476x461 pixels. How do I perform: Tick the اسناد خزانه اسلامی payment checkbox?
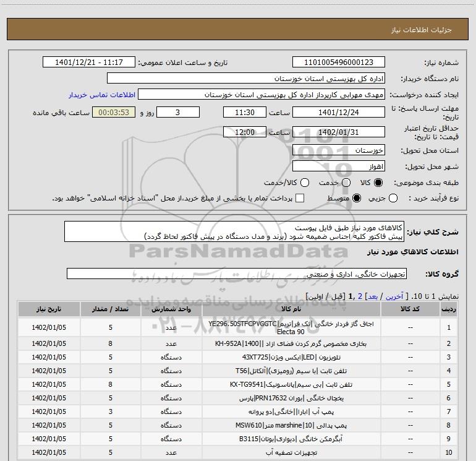[300, 198]
